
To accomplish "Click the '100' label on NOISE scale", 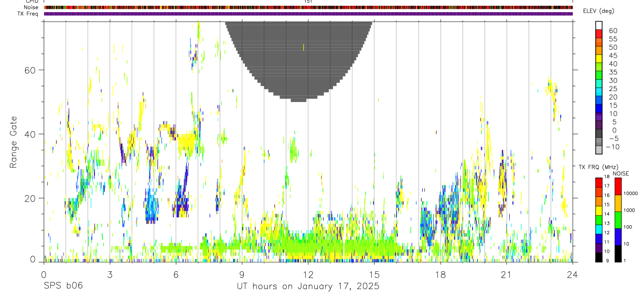I will pos(628,227).
